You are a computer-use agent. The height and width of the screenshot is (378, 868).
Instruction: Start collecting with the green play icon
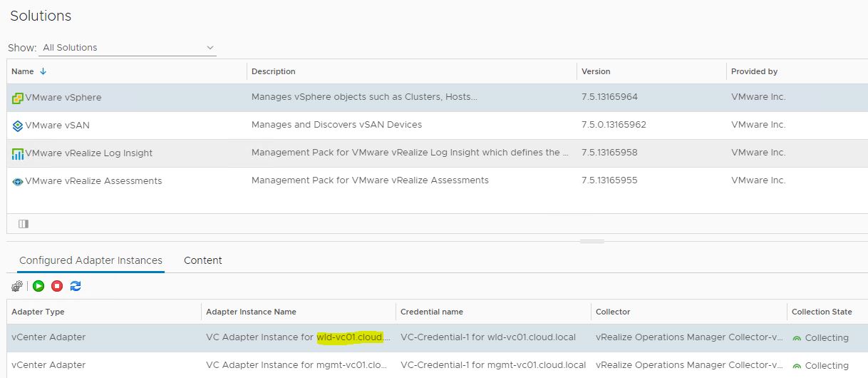[38, 286]
